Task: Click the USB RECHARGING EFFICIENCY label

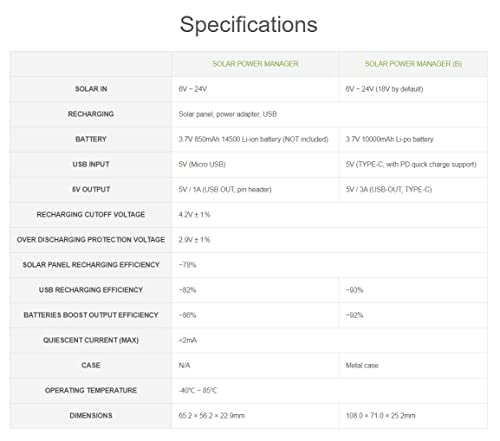Action: click(x=91, y=290)
